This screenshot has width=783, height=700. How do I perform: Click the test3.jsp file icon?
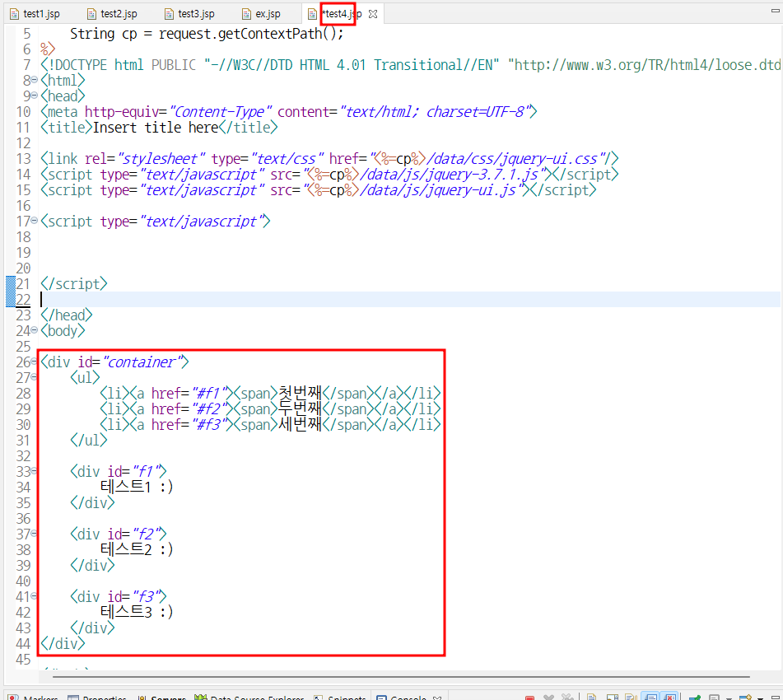point(170,14)
